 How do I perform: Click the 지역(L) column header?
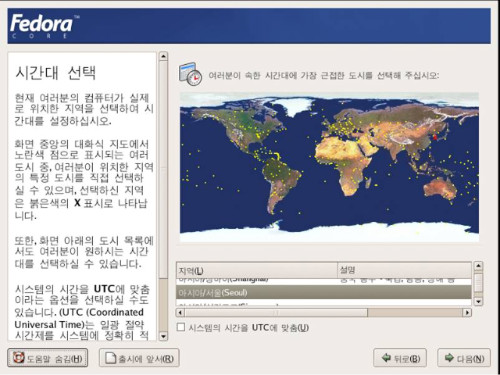click(x=257, y=270)
